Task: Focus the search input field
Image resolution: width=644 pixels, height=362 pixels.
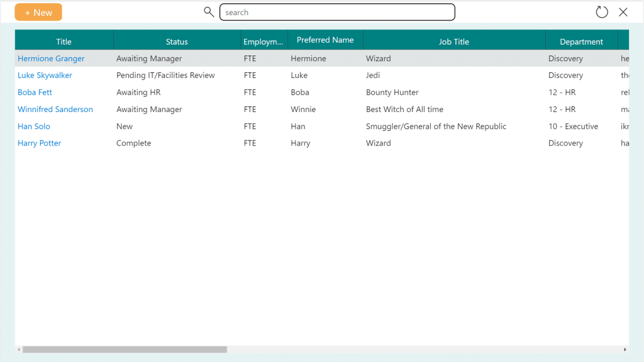Action: coord(337,13)
